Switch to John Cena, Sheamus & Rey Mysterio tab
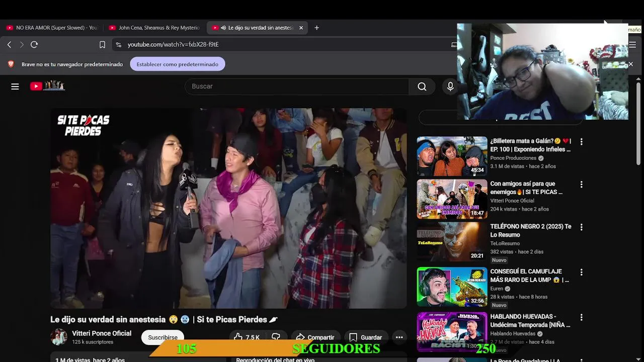644x362 pixels. point(154,28)
